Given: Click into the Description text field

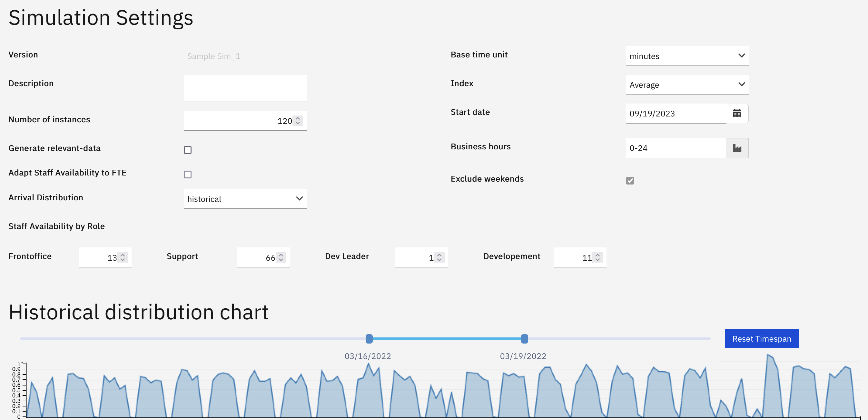Looking at the screenshot, I should pyautogui.click(x=245, y=88).
